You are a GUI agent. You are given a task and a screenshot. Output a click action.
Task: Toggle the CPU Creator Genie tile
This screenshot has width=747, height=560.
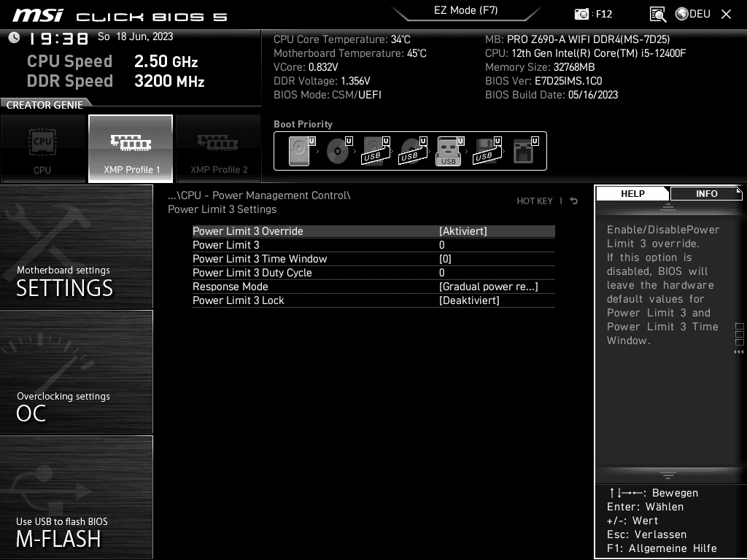(43, 149)
